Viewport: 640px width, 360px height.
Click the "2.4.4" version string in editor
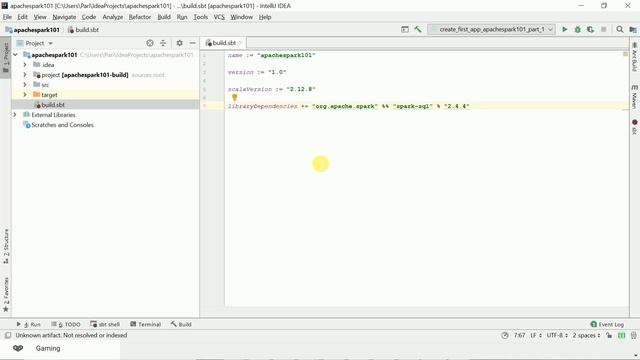(x=457, y=106)
